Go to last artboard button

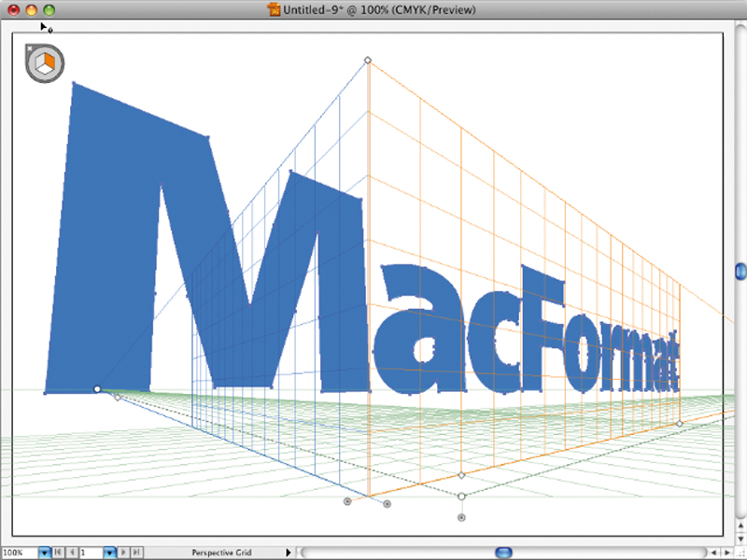136,553
